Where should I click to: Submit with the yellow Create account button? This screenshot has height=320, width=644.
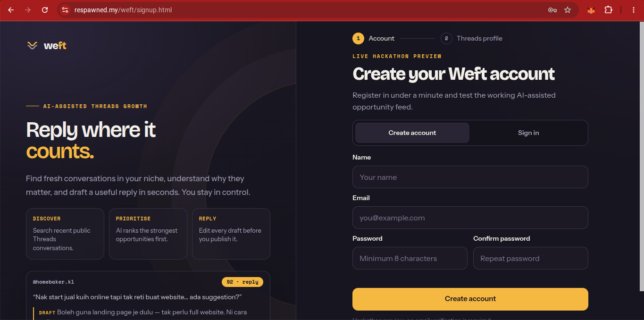pos(470,299)
